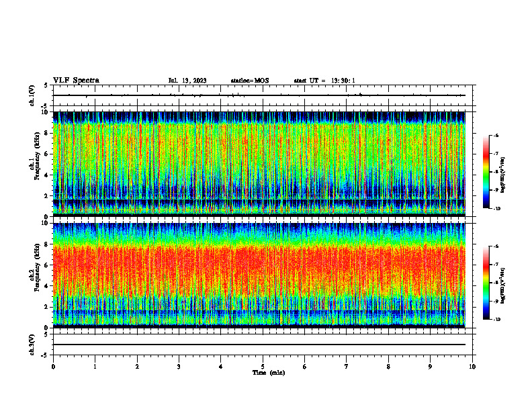The image size is (532, 411).
Task: Click time axis tick label '6'
Action: (305, 367)
